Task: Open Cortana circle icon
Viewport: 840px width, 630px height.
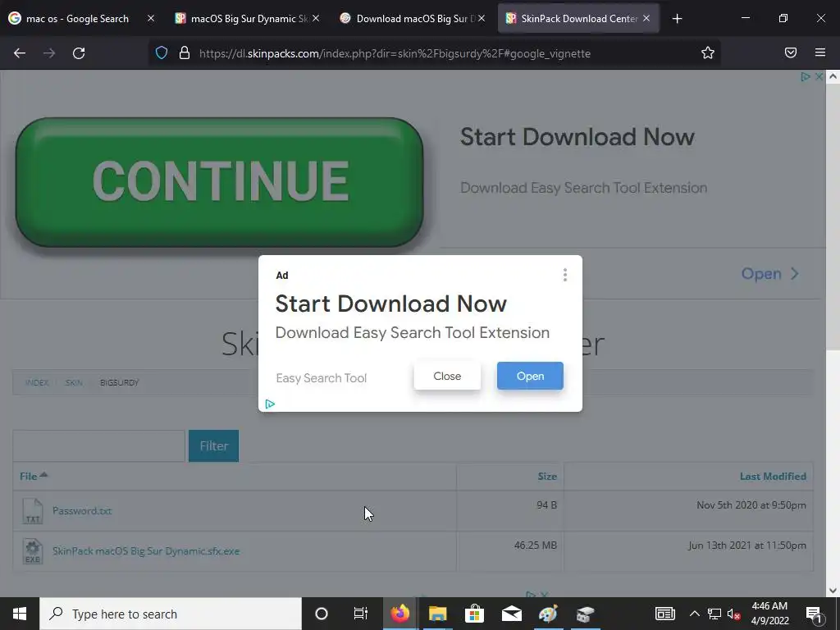Action: [x=322, y=614]
